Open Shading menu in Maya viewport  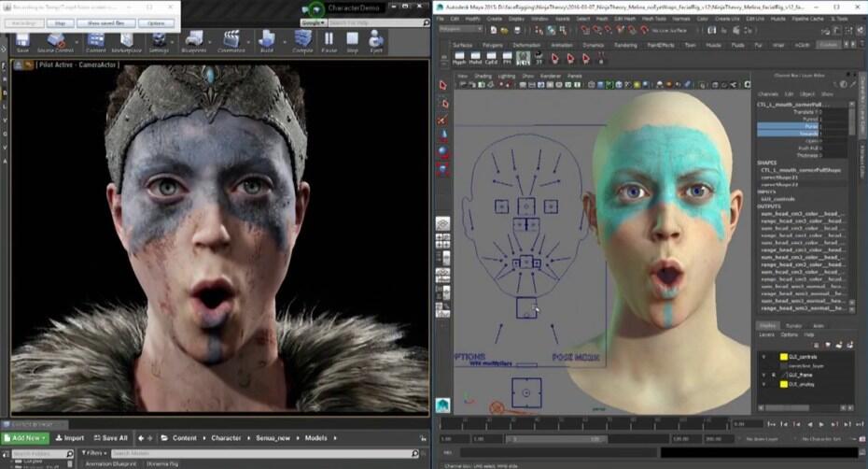pyautogui.click(x=483, y=76)
